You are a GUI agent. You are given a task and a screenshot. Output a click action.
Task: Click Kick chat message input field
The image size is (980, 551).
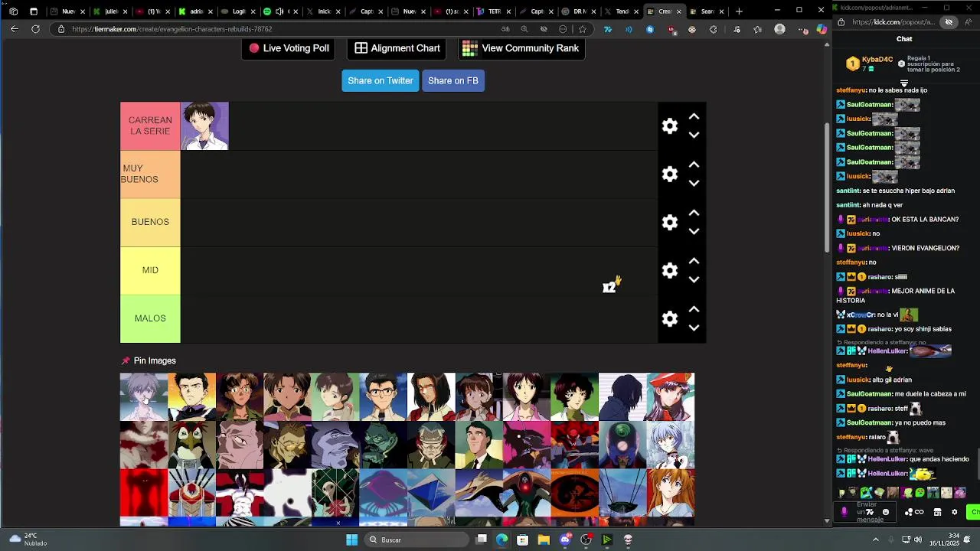click(x=866, y=512)
